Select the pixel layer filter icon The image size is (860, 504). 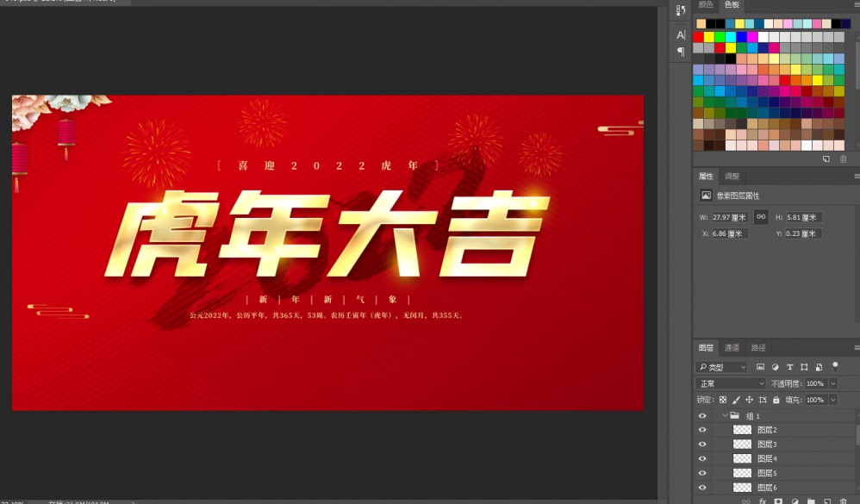tap(761, 367)
